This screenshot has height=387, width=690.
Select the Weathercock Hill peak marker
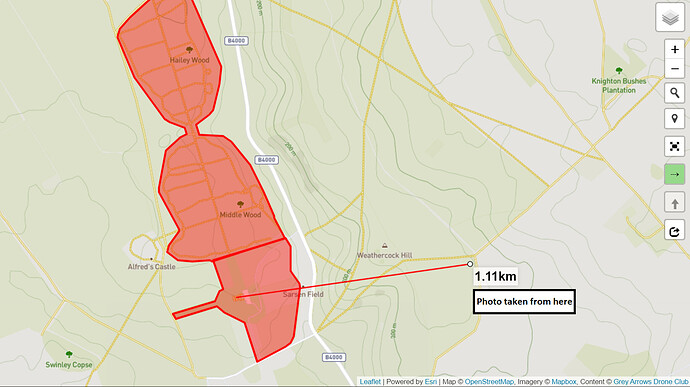pyautogui.click(x=385, y=246)
